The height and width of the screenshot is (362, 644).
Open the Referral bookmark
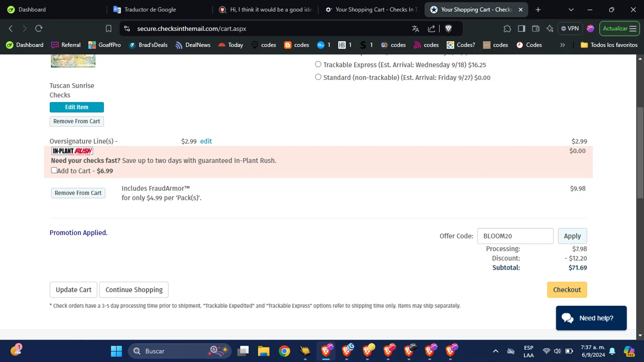click(66, 45)
